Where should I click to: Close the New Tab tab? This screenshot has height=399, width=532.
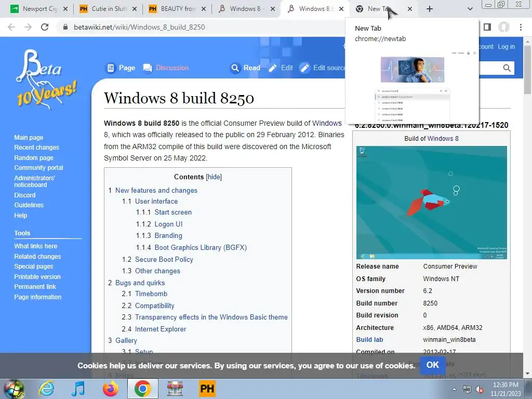pyautogui.click(x=410, y=9)
